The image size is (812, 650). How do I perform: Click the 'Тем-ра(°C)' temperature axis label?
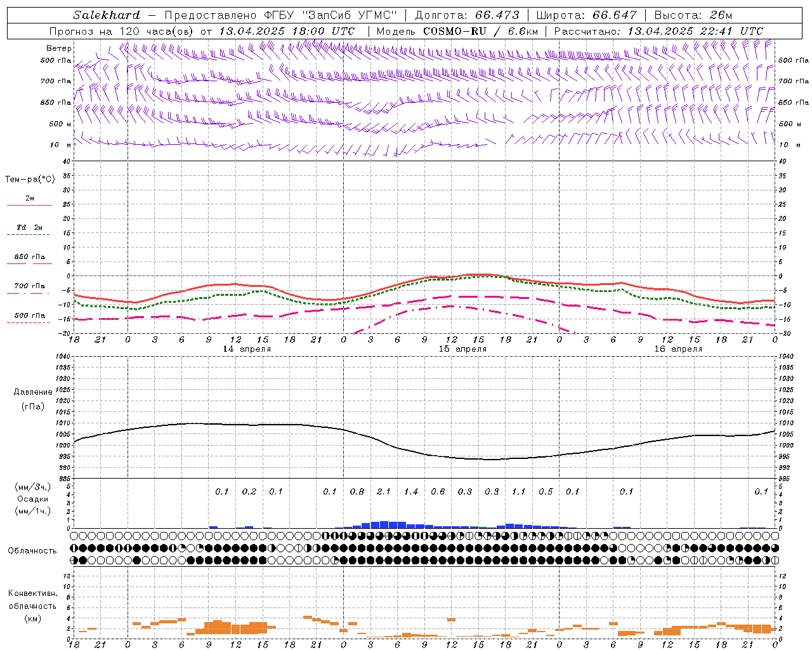pos(30,180)
